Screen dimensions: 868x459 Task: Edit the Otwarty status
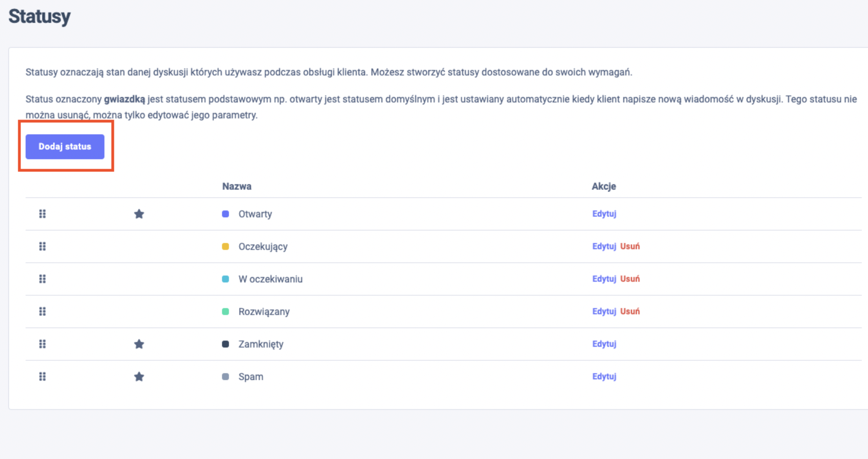click(x=604, y=214)
